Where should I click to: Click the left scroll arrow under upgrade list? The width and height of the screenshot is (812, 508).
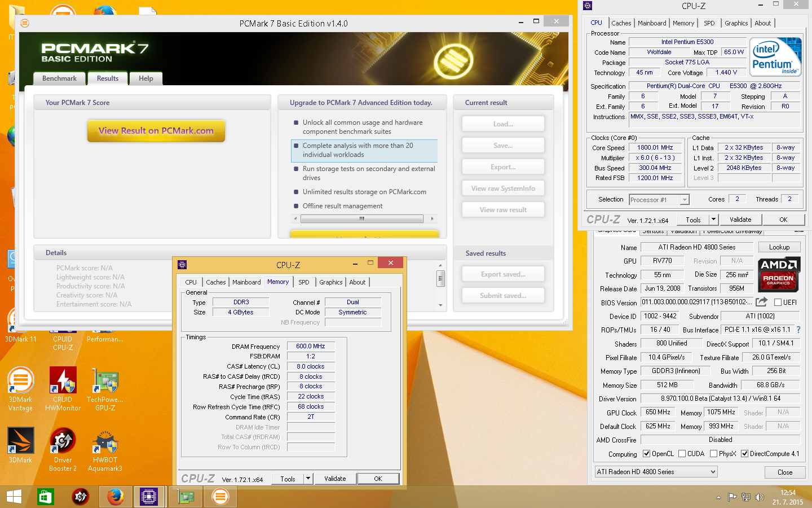tap(295, 218)
